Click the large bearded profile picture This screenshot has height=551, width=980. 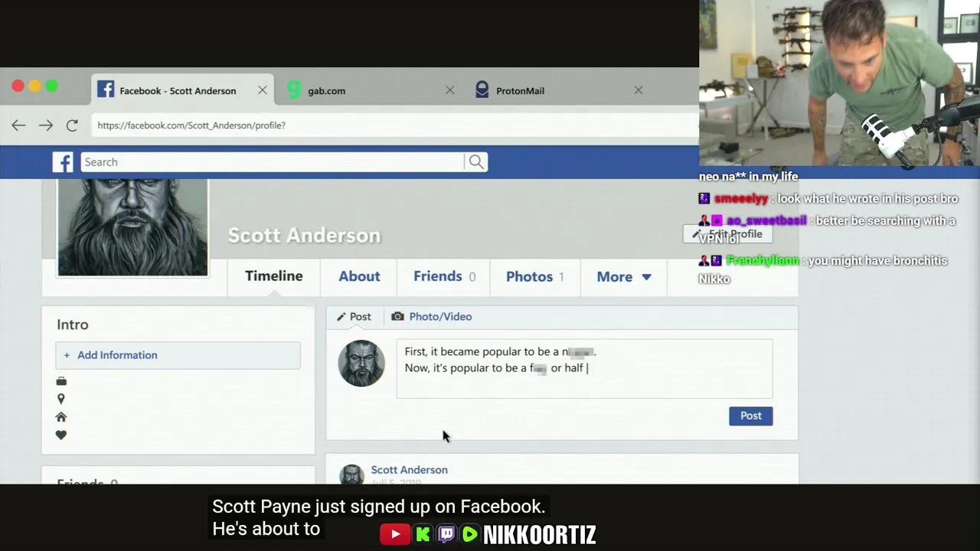point(132,227)
